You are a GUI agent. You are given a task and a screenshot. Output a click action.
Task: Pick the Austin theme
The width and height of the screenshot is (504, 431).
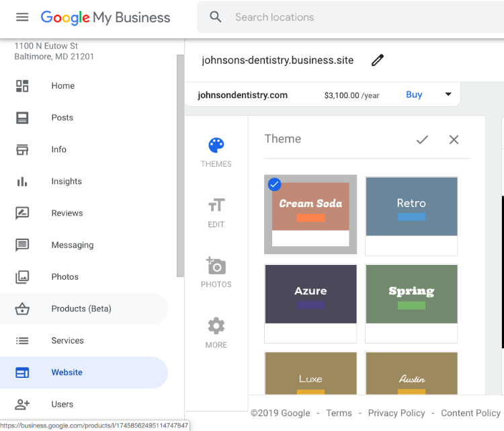click(x=411, y=373)
